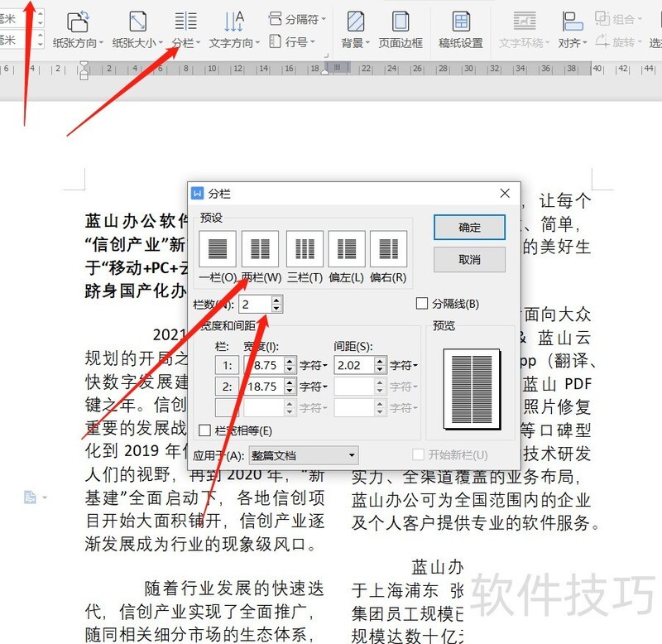Click the spacing field showing 2.02
This screenshot has height=644, width=662.
pos(354,365)
